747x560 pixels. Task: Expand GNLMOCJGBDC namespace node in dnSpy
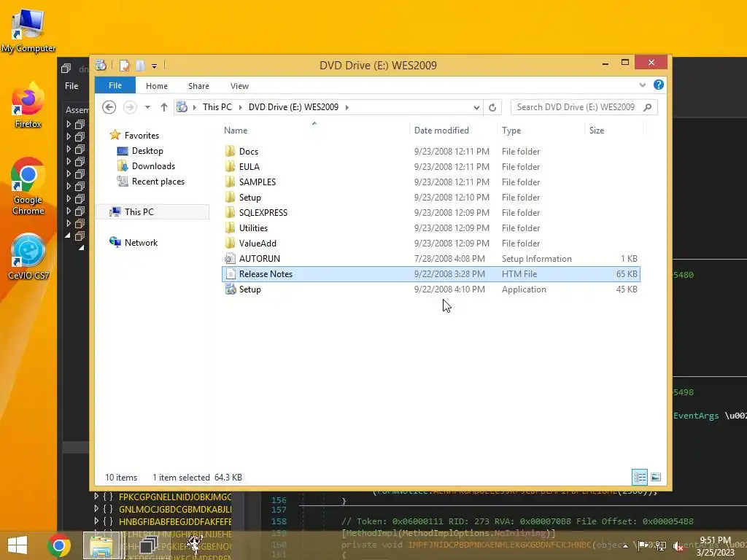pyautogui.click(x=97, y=509)
